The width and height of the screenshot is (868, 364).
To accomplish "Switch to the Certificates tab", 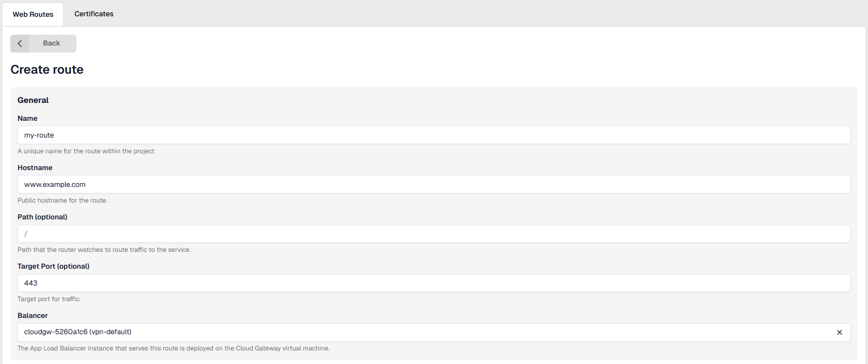I will click(94, 14).
